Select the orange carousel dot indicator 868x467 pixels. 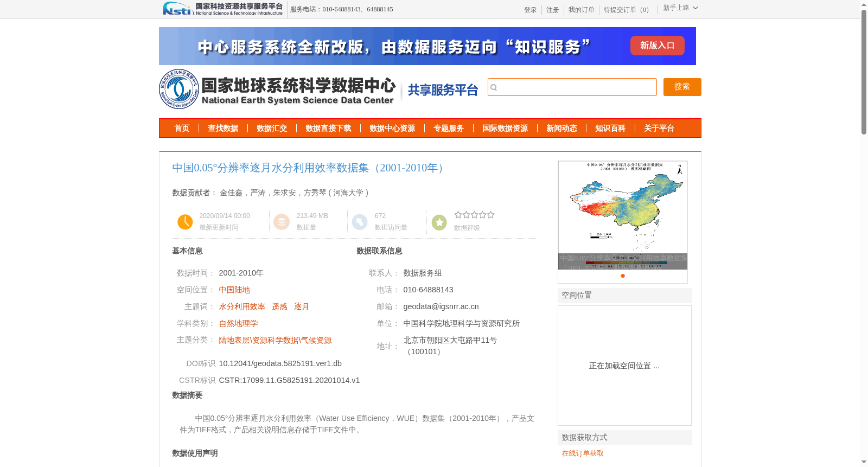(623, 276)
